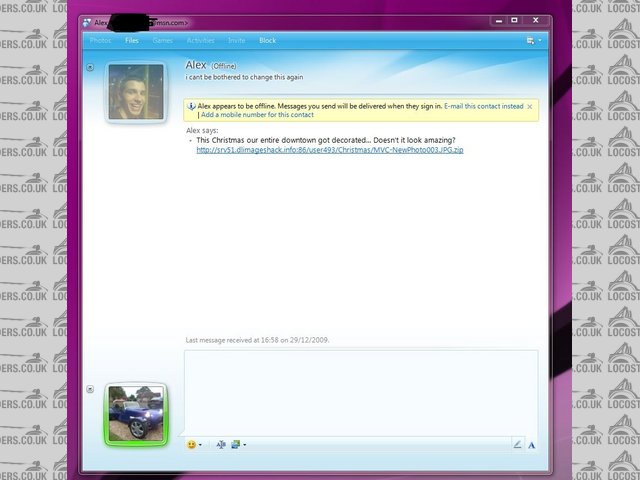This screenshot has height=480, width=640.
Task: Click the info icon in offline notice
Action: [x=191, y=105]
